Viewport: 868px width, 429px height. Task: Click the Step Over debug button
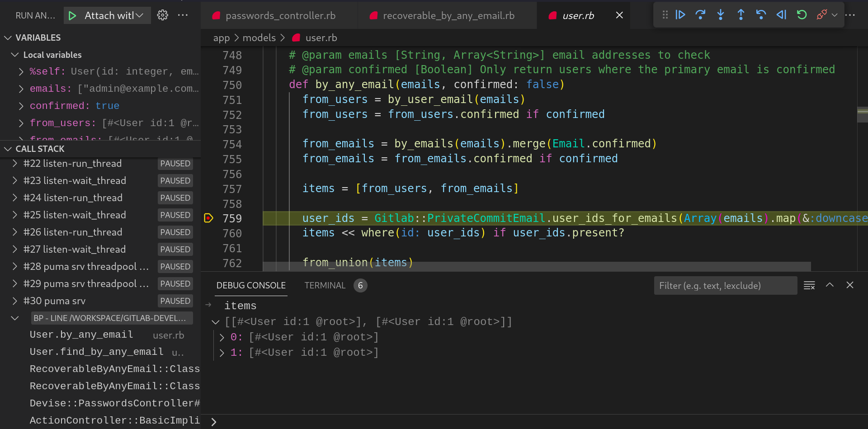[700, 15]
